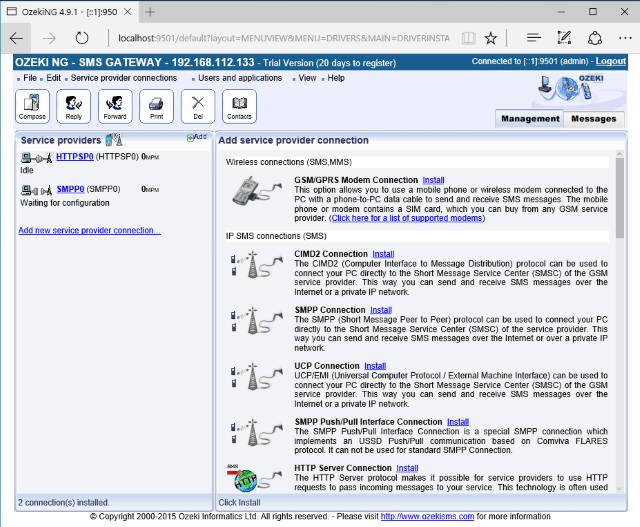Switch to the Messages tab

pyautogui.click(x=594, y=119)
